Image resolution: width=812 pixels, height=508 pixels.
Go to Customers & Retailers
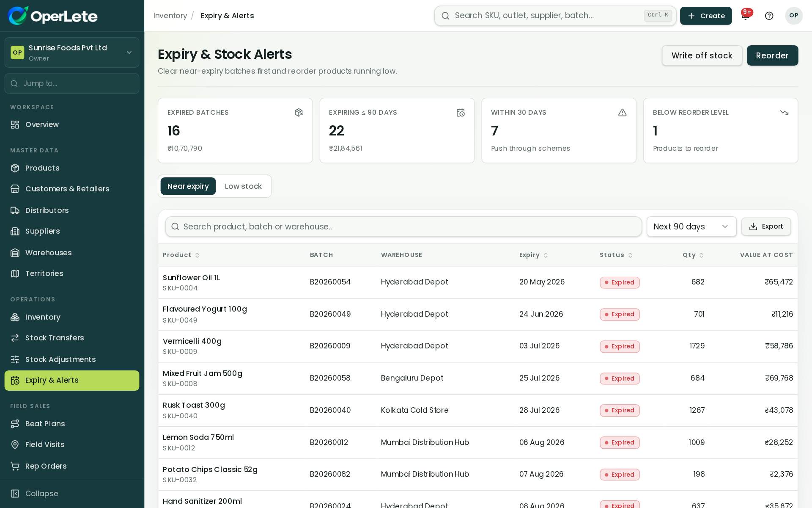(x=72, y=189)
